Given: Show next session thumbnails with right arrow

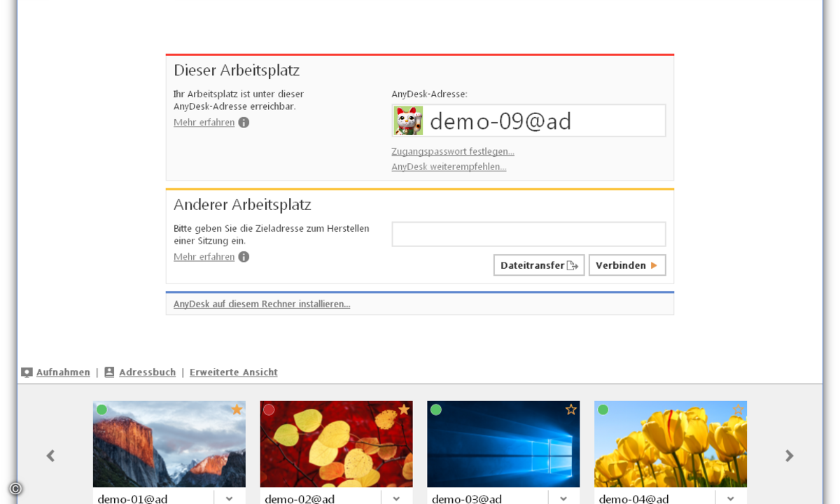Looking at the screenshot, I should [x=789, y=456].
